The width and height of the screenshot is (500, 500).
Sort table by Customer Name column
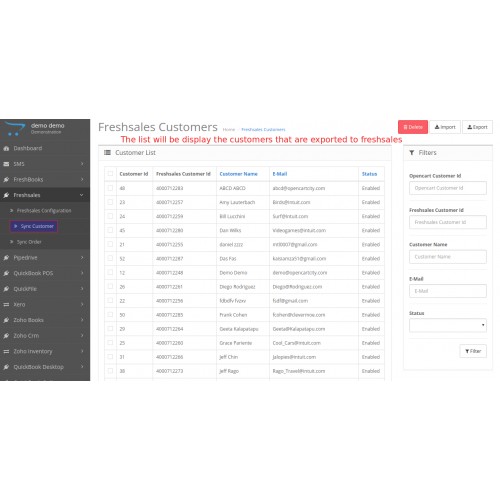pyautogui.click(x=238, y=174)
